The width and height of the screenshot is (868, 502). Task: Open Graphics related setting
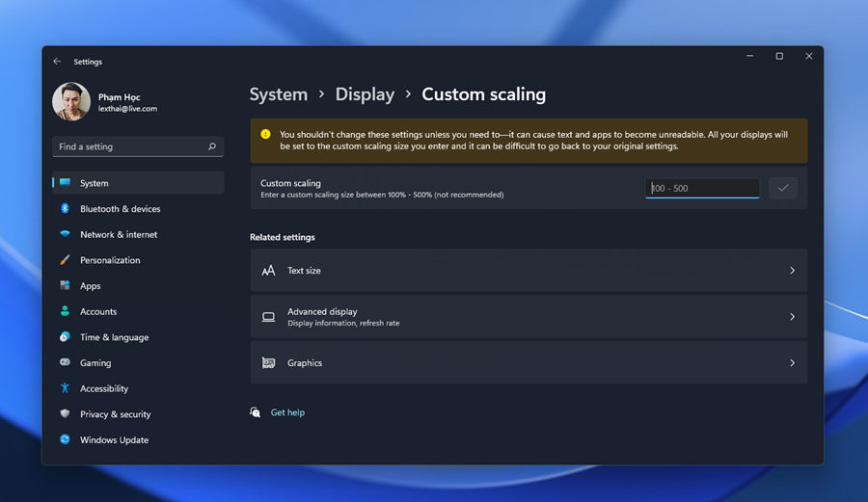click(529, 362)
